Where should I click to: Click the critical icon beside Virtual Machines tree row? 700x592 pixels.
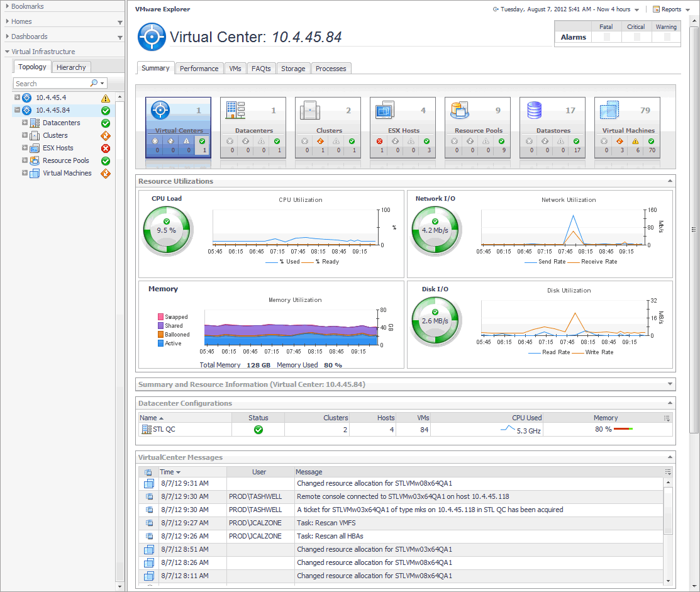[106, 173]
